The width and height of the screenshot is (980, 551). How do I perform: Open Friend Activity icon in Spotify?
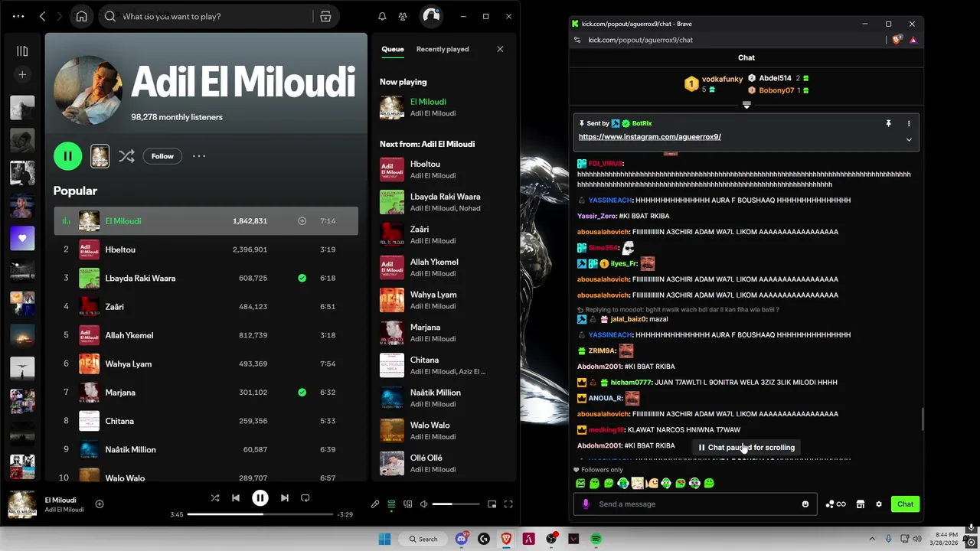click(x=403, y=16)
